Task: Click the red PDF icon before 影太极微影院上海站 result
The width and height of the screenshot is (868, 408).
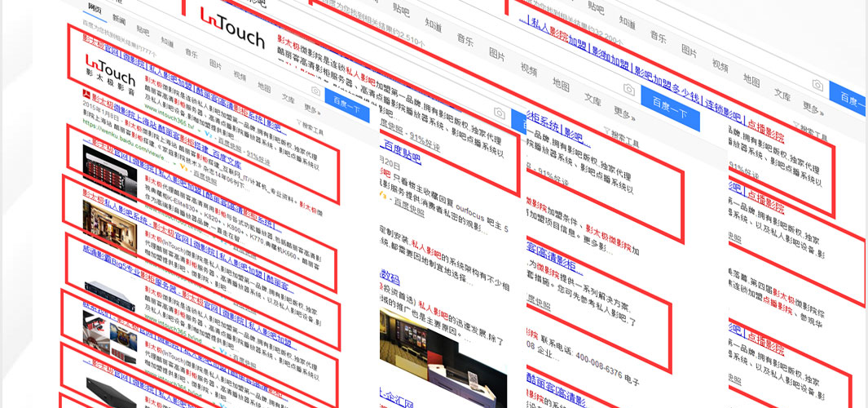Action: click(x=87, y=96)
